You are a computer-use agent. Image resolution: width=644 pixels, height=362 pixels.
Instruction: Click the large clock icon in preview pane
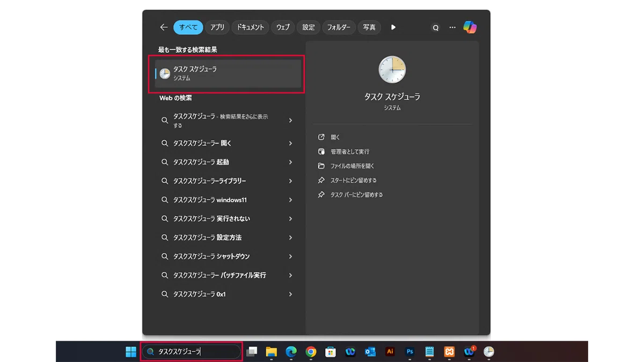point(392,70)
